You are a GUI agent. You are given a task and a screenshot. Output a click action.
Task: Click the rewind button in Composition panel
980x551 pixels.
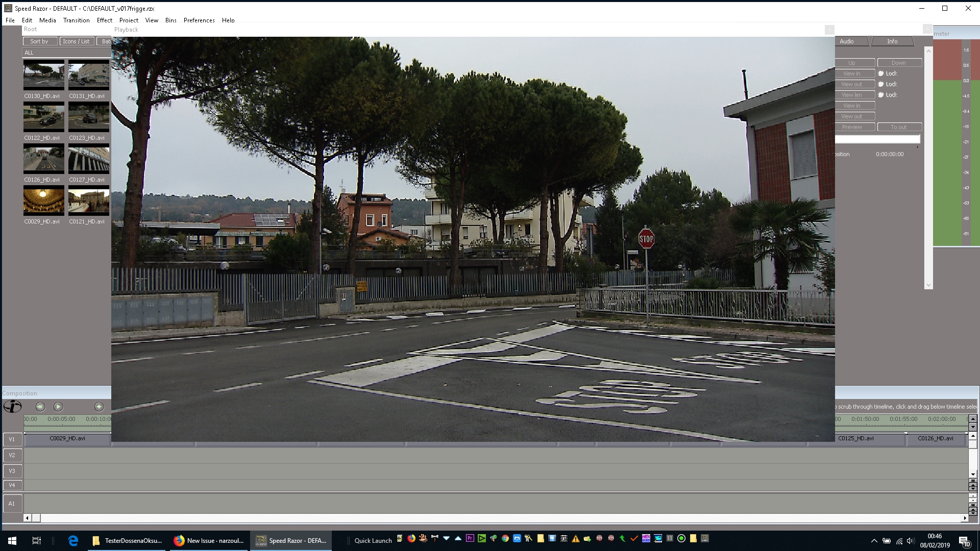[40, 407]
